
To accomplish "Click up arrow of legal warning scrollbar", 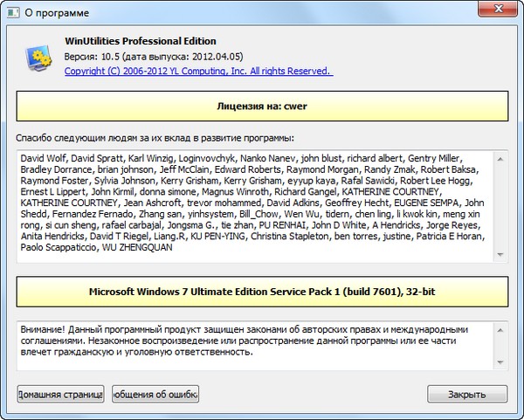I will [x=500, y=329].
